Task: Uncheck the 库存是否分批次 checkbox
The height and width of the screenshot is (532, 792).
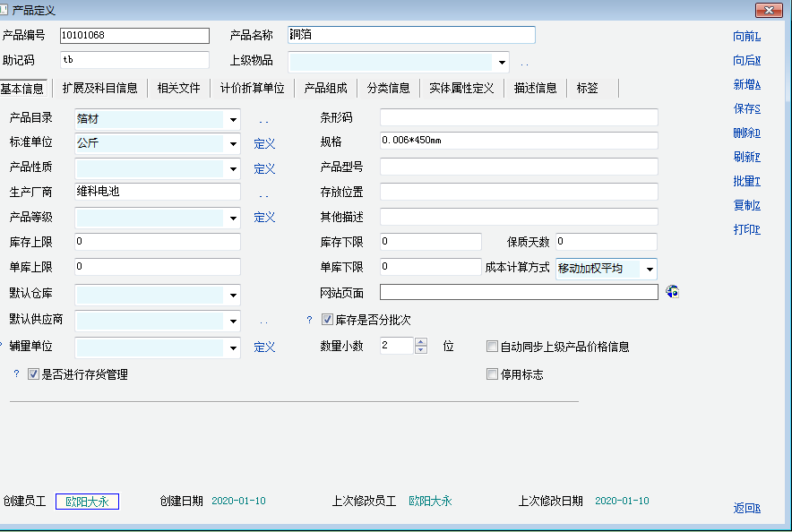Action: click(327, 320)
